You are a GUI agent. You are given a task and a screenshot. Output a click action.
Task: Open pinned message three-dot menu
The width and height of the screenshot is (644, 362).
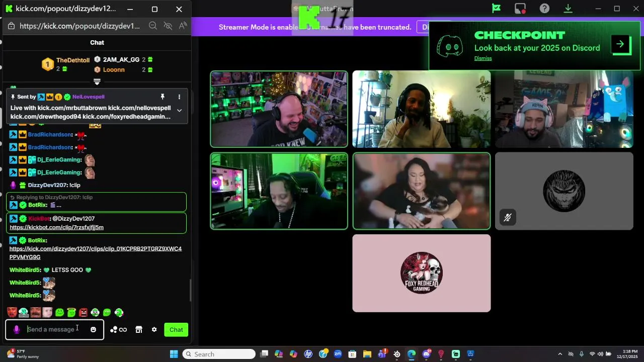coord(179,97)
